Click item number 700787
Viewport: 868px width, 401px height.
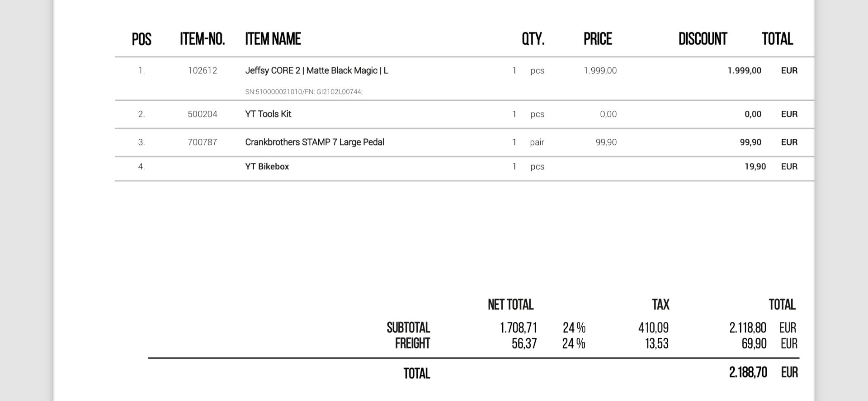tap(203, 142)
